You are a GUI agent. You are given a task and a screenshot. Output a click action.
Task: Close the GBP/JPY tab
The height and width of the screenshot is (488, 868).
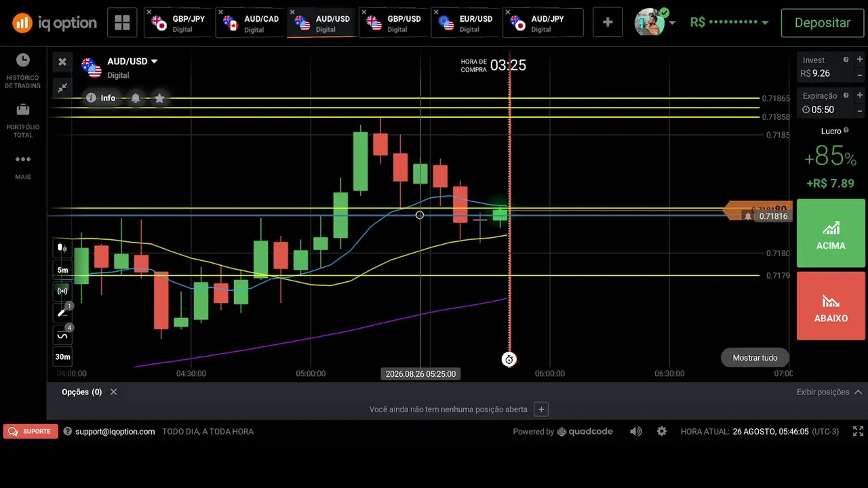pyautogui.click(x=149, y=12)
